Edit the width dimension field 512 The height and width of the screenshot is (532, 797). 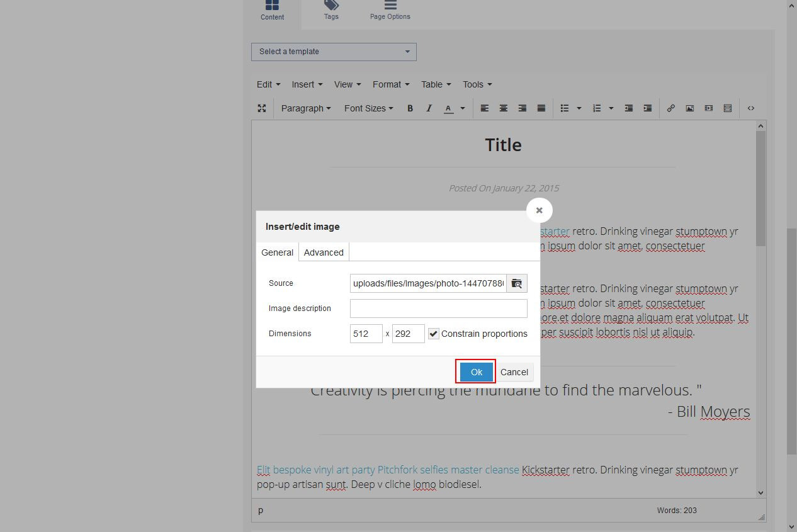point(366,334)
